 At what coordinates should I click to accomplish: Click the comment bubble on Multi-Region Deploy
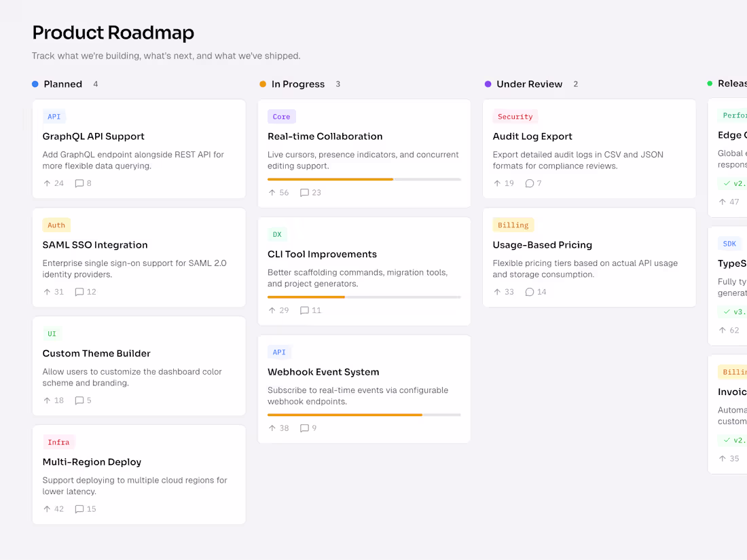80,508
